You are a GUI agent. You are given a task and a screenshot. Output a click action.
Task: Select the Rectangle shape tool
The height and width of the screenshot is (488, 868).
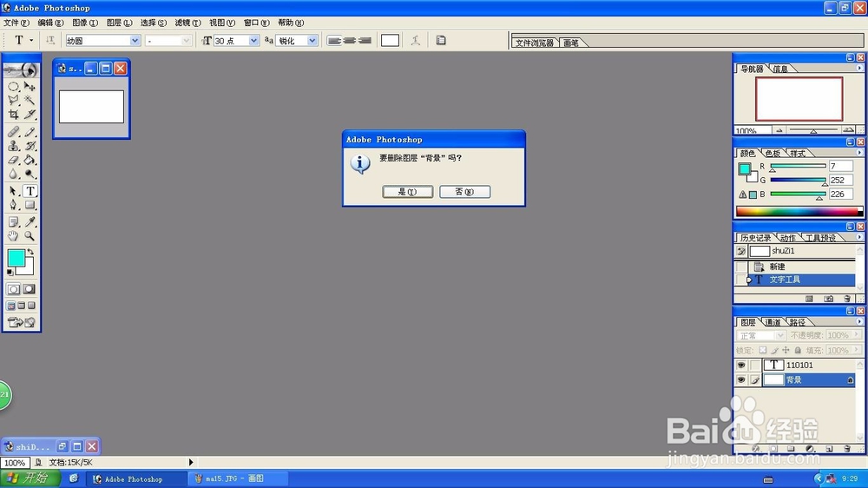tap(30, 205)
